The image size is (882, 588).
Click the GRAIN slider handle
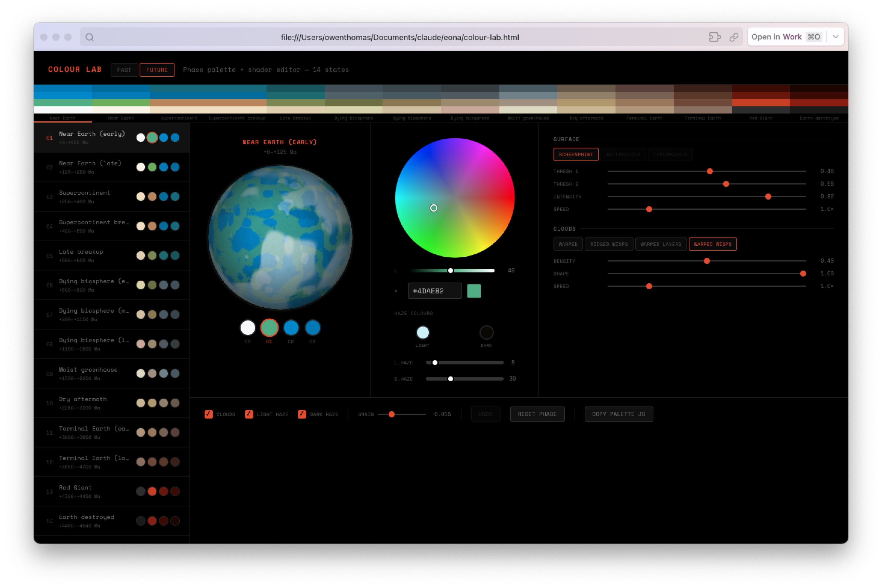392,414
